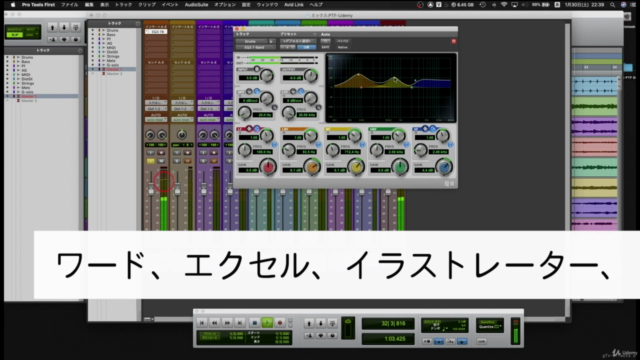
Task: Stop playback using the transport Stop button
Action: pyautogui.click(x=254, y=323)
